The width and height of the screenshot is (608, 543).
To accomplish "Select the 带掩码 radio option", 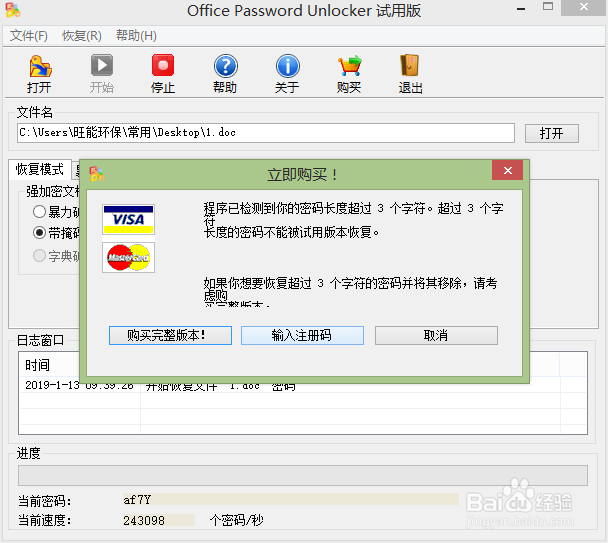I will 40,232.
